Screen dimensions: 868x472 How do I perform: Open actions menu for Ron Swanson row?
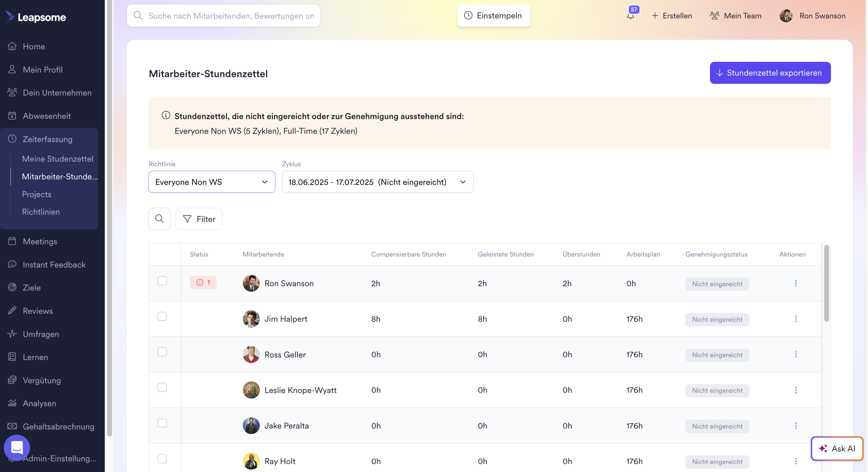(x=795, y=283)
